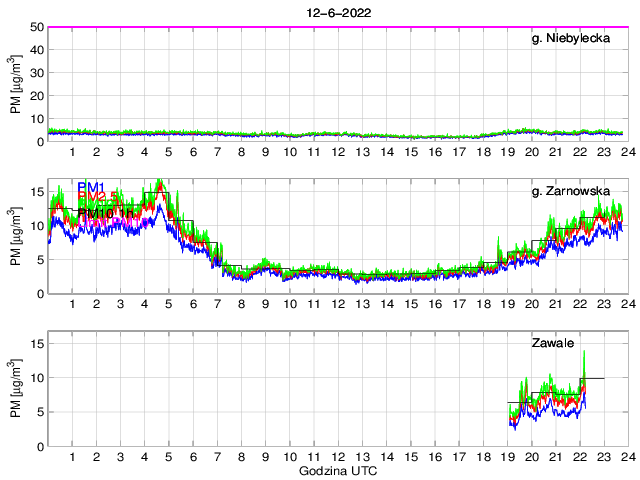Click hour 12 tick on bottom plot

(338, 457)
